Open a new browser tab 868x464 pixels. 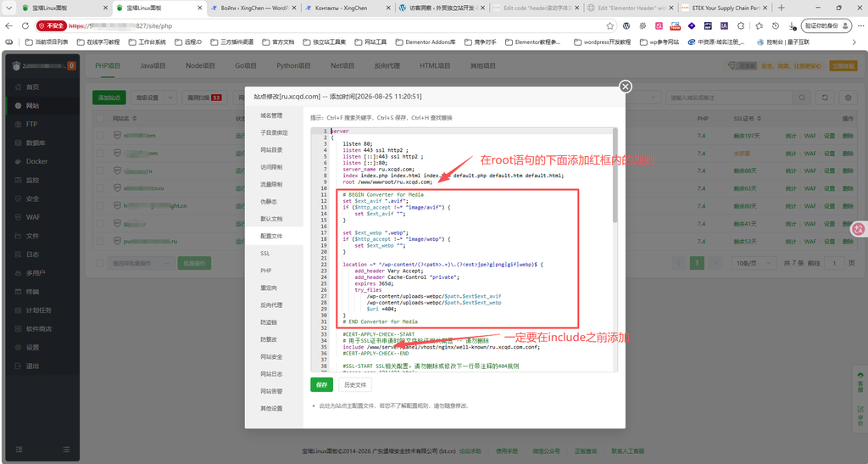(x=781, y=8)
